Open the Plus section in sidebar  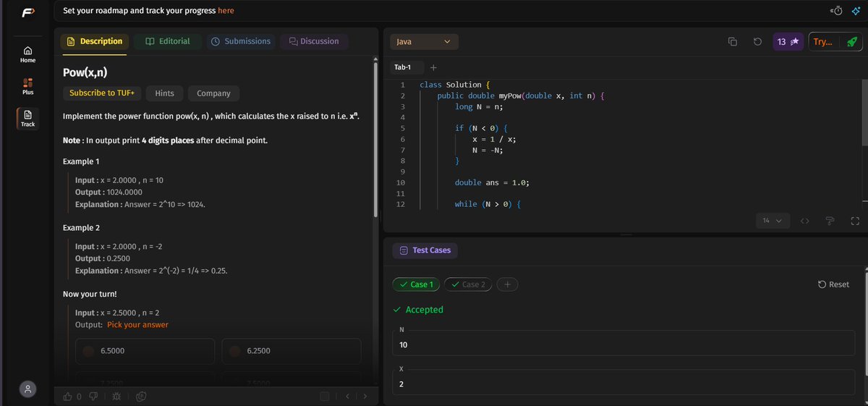click(27, 87)
